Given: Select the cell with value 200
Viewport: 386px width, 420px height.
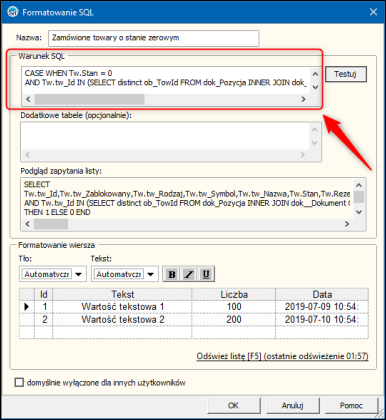Looking at the screenshot, I should click(x=234, y=319).
